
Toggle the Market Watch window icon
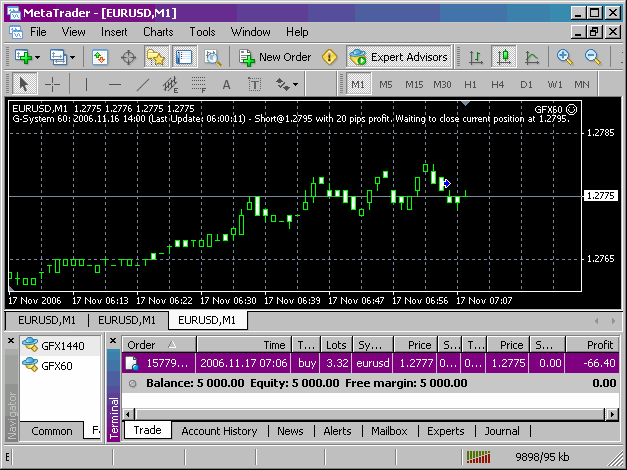coord(100,57)
